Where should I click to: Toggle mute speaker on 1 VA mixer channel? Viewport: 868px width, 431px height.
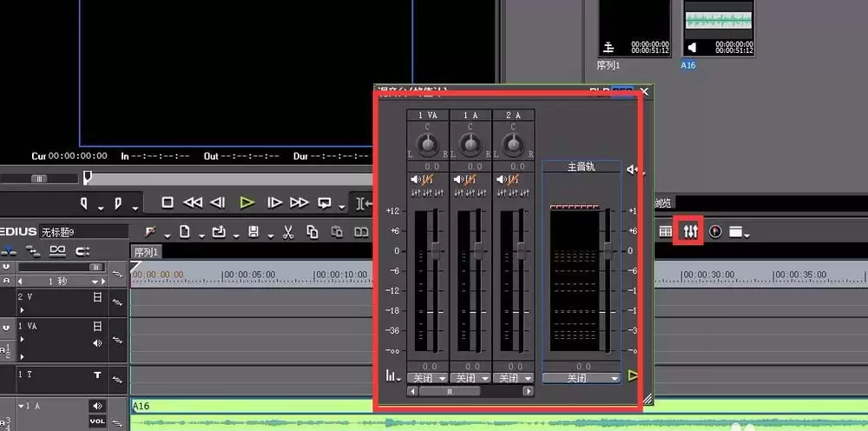tap(416, 180)
